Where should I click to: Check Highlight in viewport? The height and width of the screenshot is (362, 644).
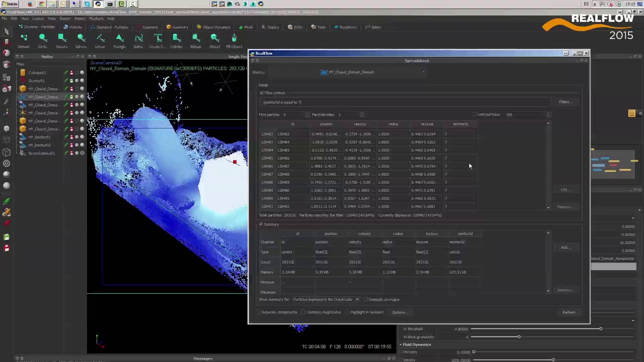click(x=348, y=312)
